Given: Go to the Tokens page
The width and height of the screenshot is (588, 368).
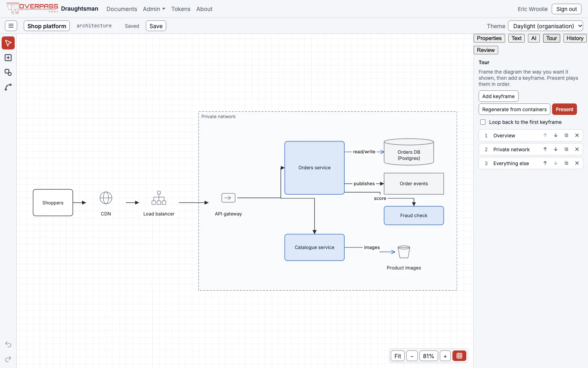Looking at the screenshot, I should [181, 9].
